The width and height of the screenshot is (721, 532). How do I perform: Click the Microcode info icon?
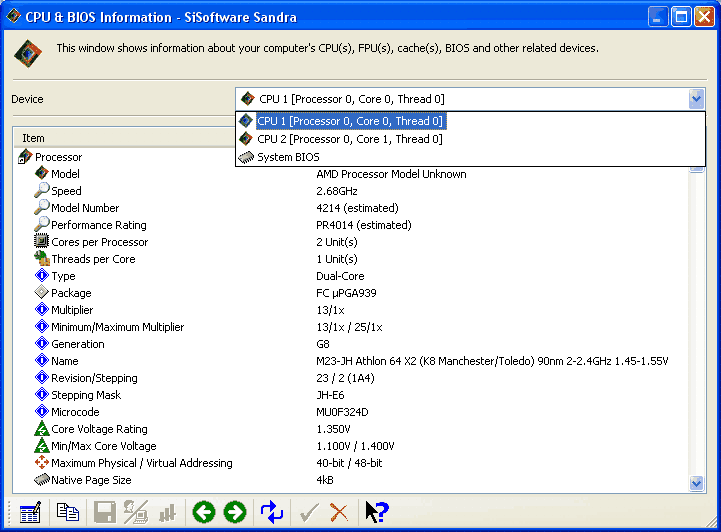pos(41,412)
